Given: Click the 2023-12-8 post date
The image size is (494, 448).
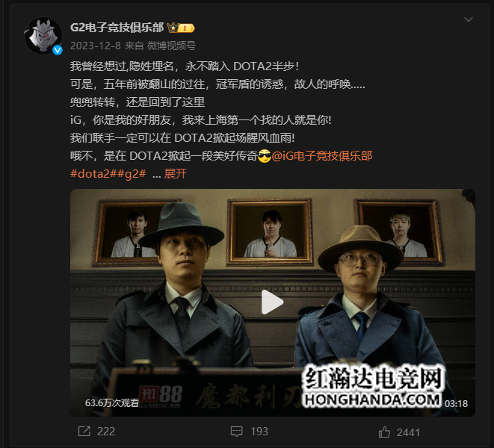Looking at the screenshot, I should coord(96,46).
